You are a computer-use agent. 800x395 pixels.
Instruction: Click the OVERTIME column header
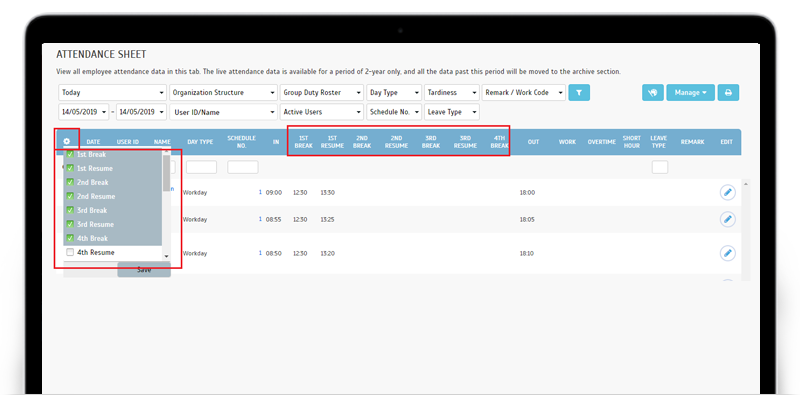pyautogui.click(x=602, y=142)
